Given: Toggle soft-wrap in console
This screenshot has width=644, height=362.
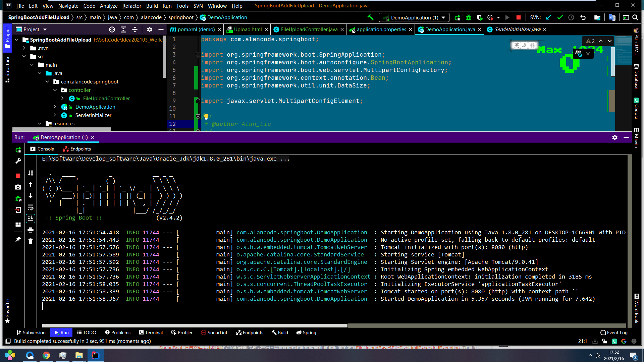Looking at the screenshot, I should pos(31,207).
